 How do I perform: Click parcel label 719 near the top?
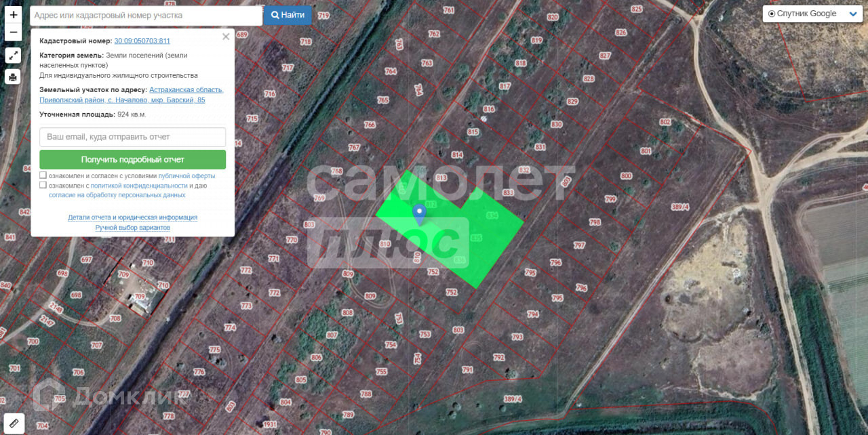323,16
